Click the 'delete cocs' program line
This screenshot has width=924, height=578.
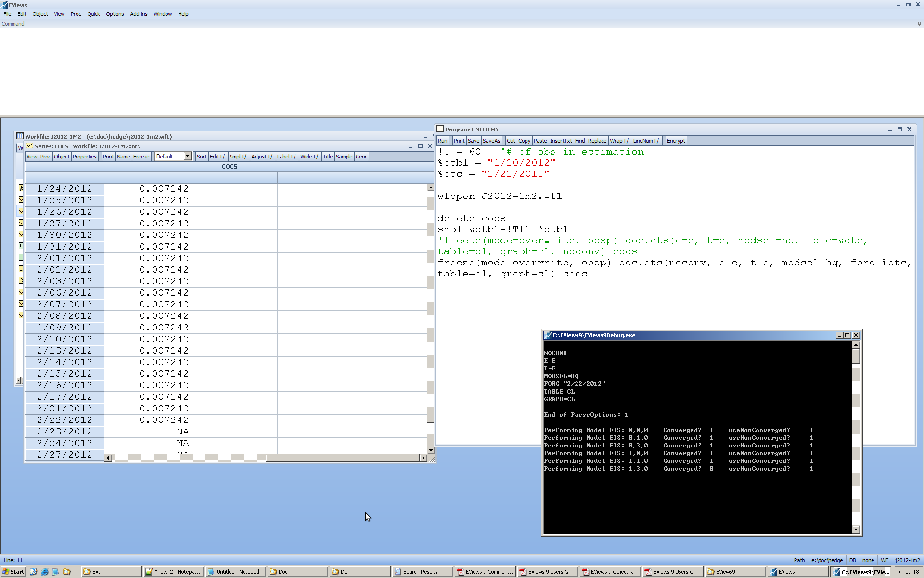click(x=472, y=218)
